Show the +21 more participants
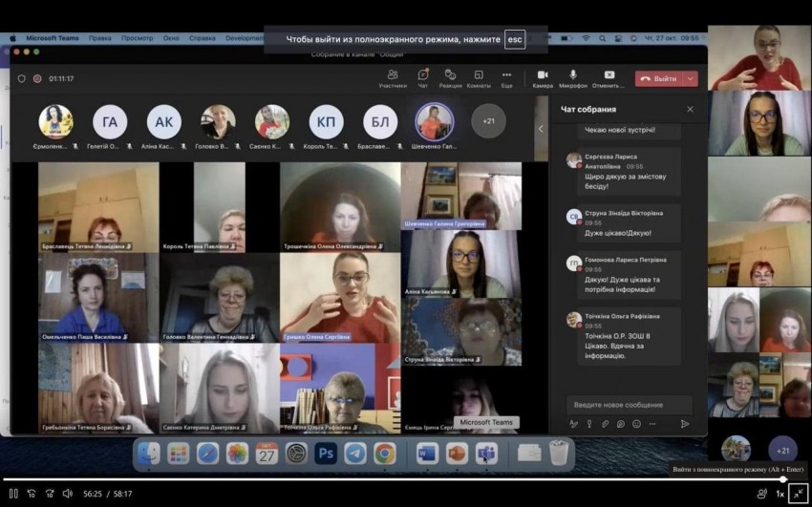The height and width of the screenshot is (507, 812). (x=488, y=121)
